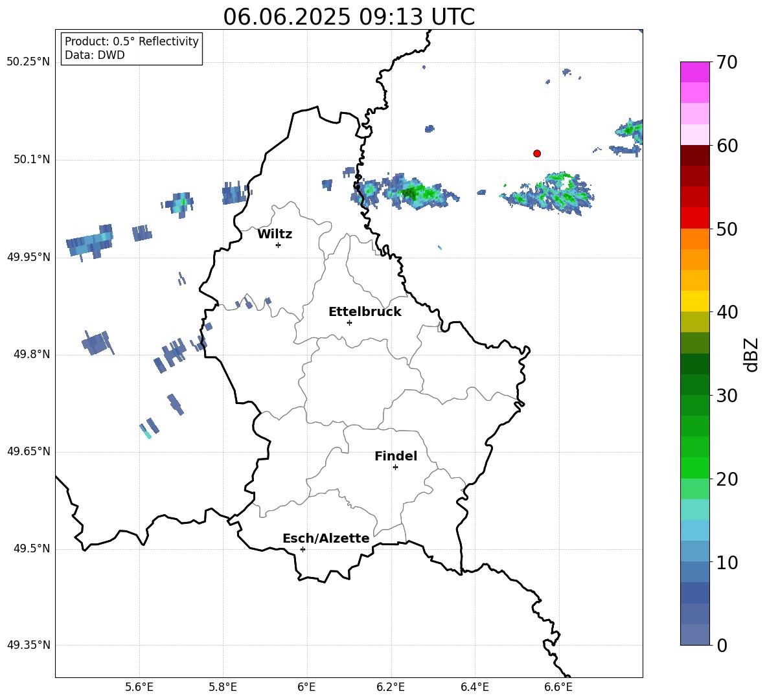Click the 50 tick on the colorbar

(727, 229)
